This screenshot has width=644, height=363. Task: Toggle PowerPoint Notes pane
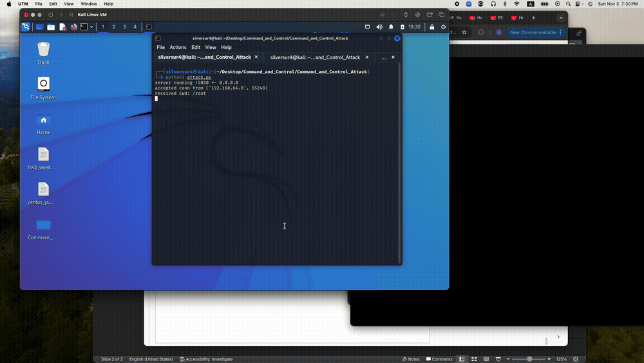(x=411, y=359)
